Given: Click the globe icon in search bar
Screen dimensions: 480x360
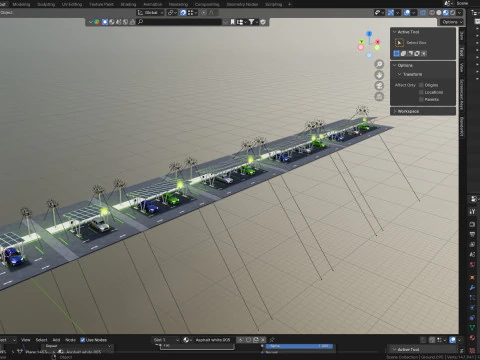Looking at the screenshot, I should (x=112, y=22).
